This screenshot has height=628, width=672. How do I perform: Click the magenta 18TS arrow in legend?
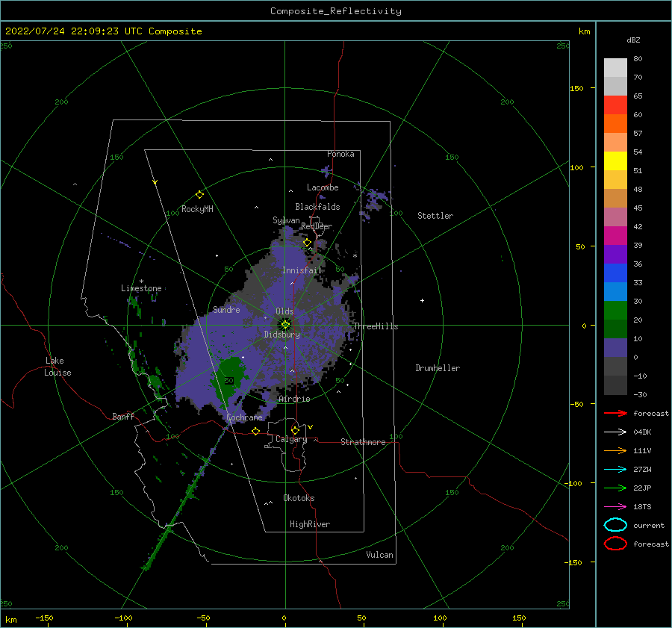[x=615, y=507]
